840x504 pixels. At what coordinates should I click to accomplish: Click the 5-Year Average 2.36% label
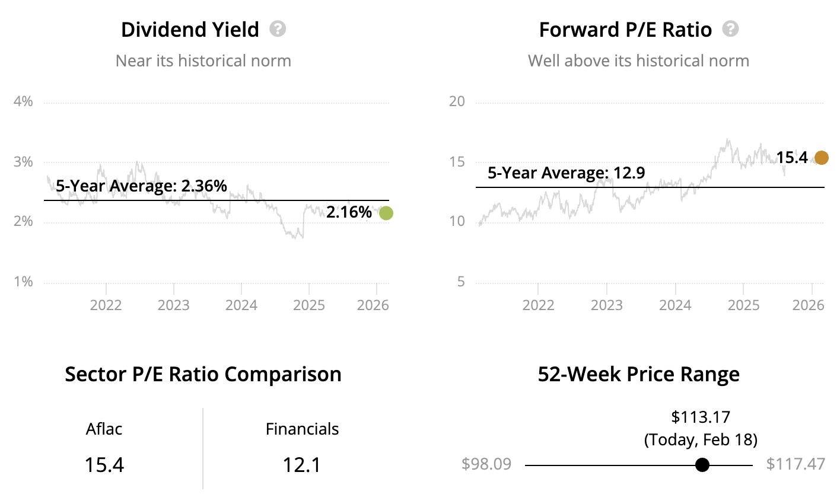coord(141,186)
